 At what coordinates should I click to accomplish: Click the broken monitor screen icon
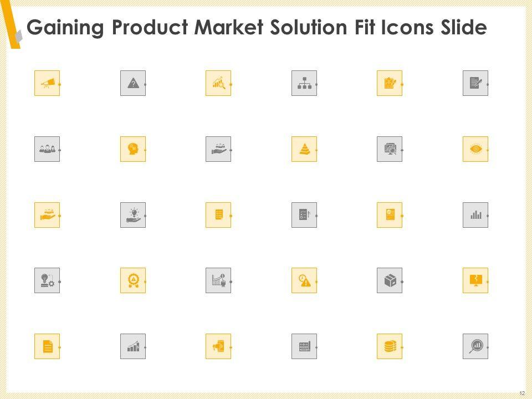pos(475,281)
